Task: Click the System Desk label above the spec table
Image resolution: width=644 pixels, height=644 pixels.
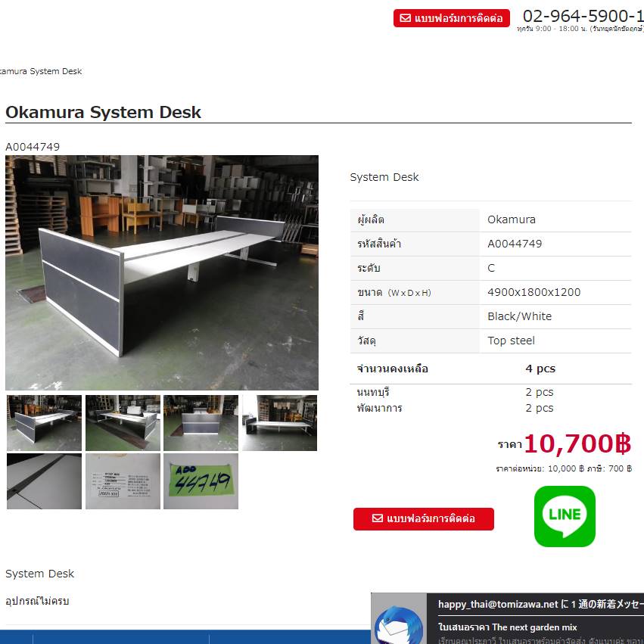Action: [x=384, y=177]
